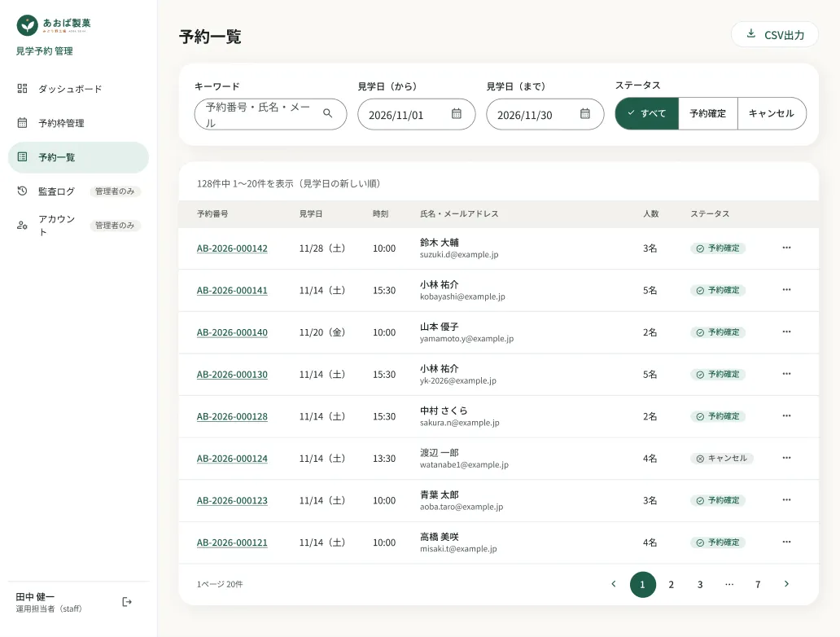840x637 pixels.
Task: Click the 人数 column header
Action: pyautogui.click(x=651, y=213)
